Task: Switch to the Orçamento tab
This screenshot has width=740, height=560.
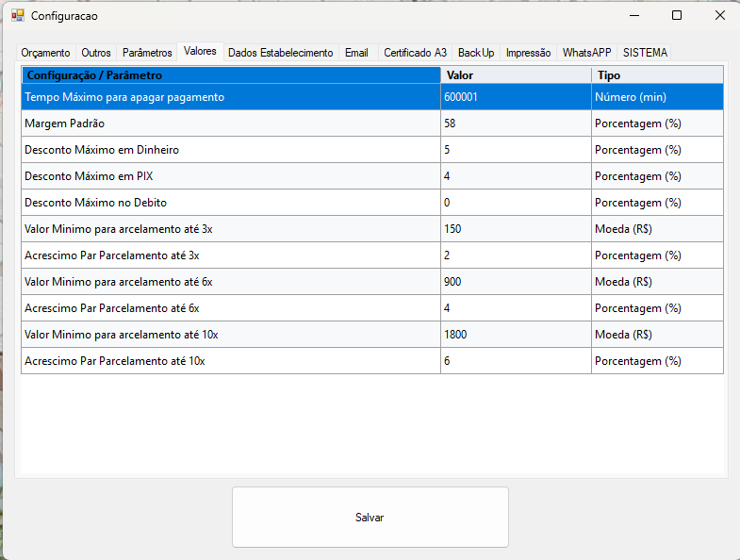Action: (45, 53)
